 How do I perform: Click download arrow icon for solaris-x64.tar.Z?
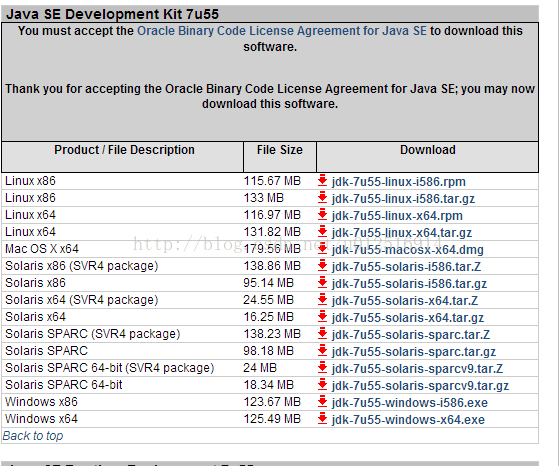pos(322,300)
